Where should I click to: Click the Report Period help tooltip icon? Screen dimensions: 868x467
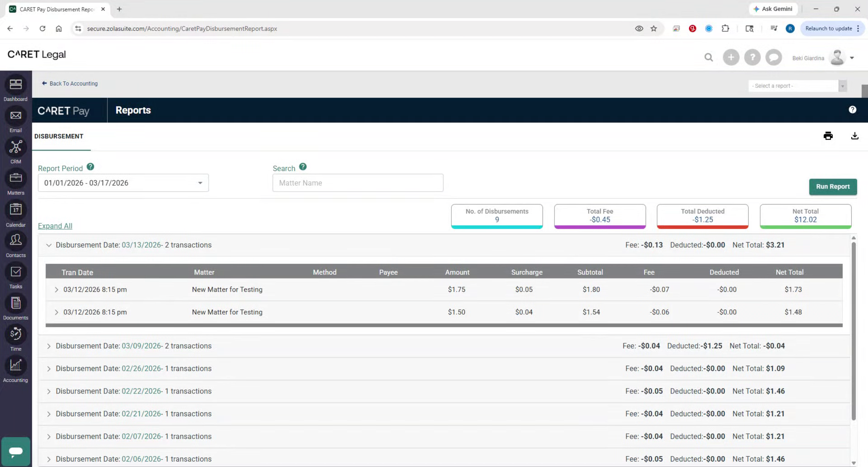pos(90,167)
